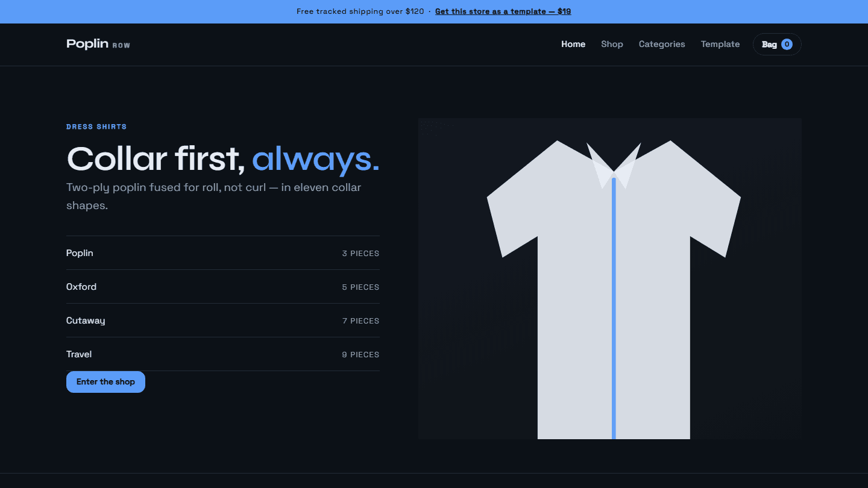Open the Bag cart button
Screen dimensions: 868x488
[777, 44]
